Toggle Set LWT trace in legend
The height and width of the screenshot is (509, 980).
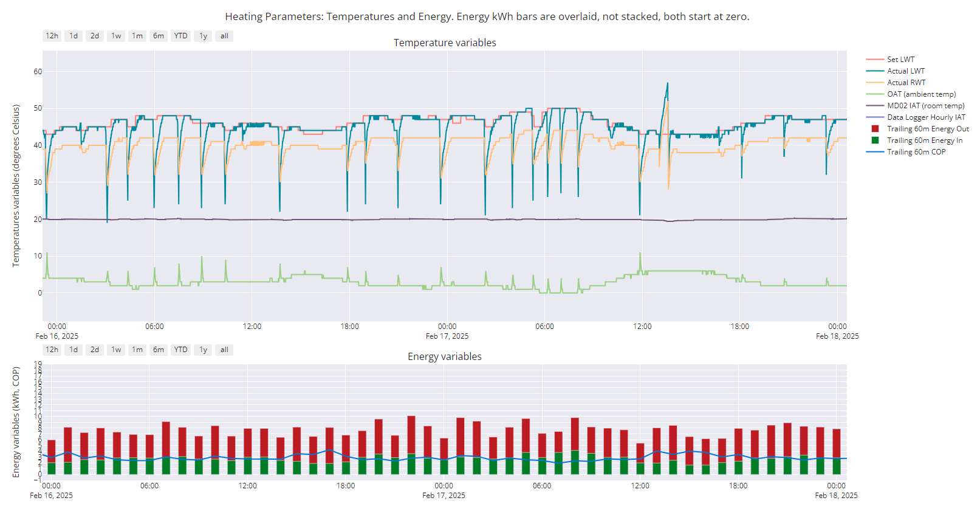coord(900,60)
